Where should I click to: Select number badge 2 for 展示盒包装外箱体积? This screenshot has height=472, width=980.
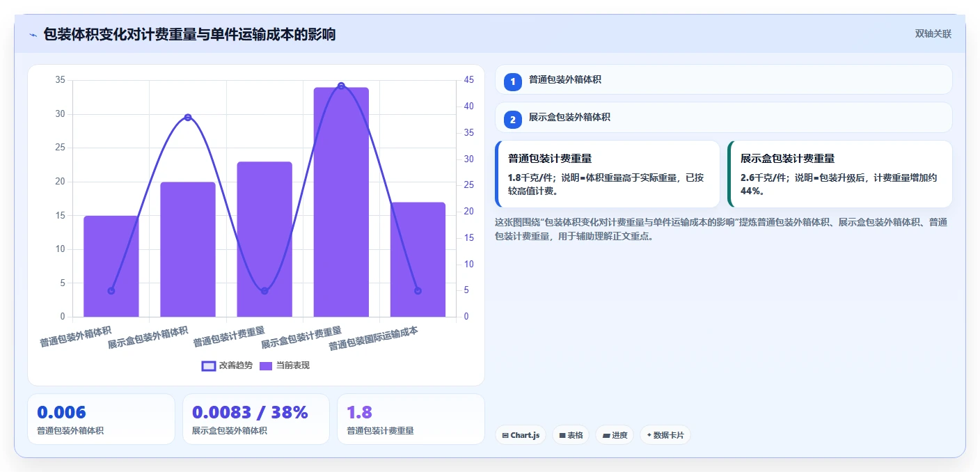click(x=513, y=120)
